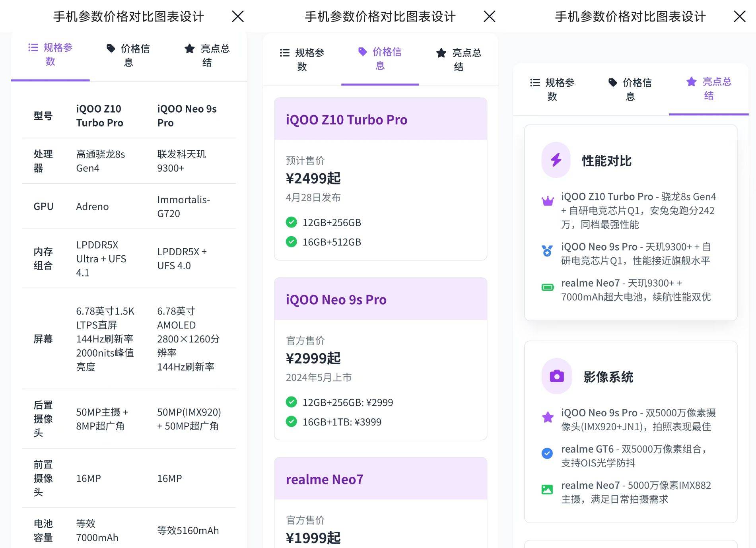The image size is (756, 548).
Task: Click the lightning bolt icon beside 性能对比
Action: tap(556, 160)
